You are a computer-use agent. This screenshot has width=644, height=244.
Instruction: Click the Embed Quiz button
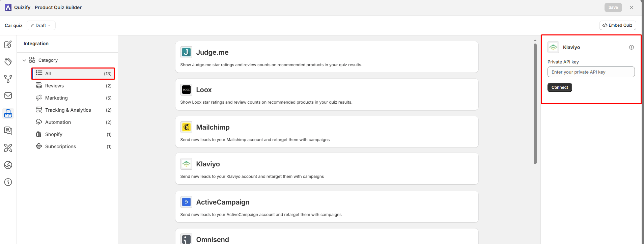point(618,25)
